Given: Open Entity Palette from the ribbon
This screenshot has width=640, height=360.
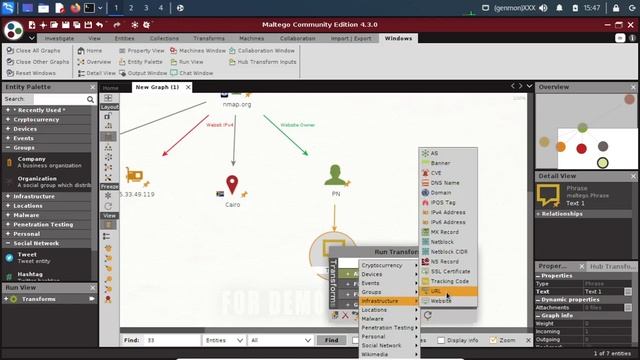Looking at the screenshot, I should coord(141,62).
